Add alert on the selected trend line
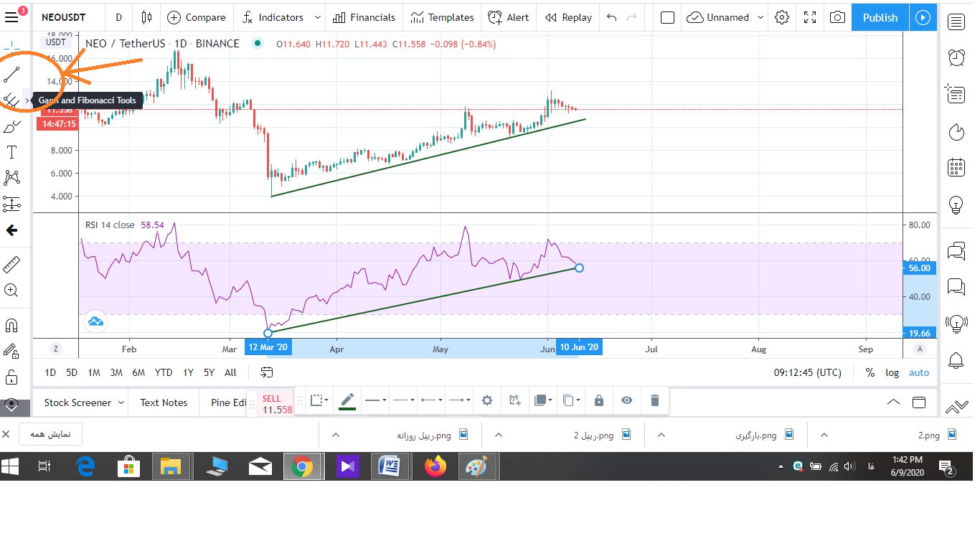Viewport: 980px width, 551px height. [x=514, y=400]
